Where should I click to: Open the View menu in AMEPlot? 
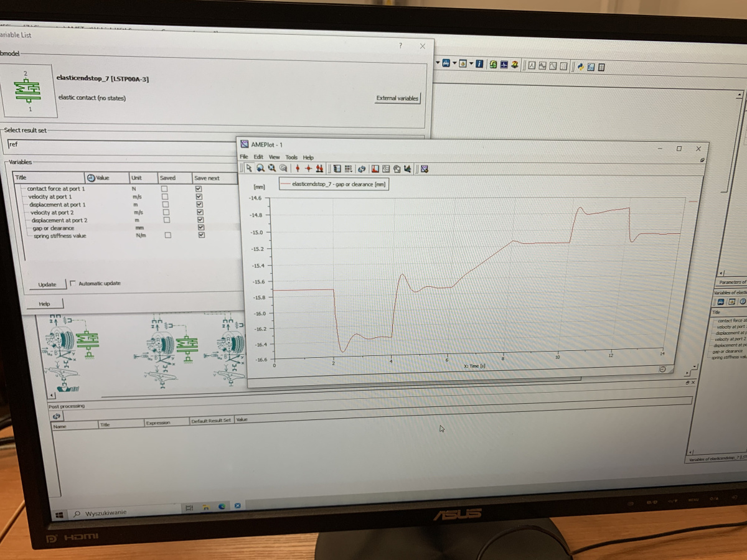[274, 157]
